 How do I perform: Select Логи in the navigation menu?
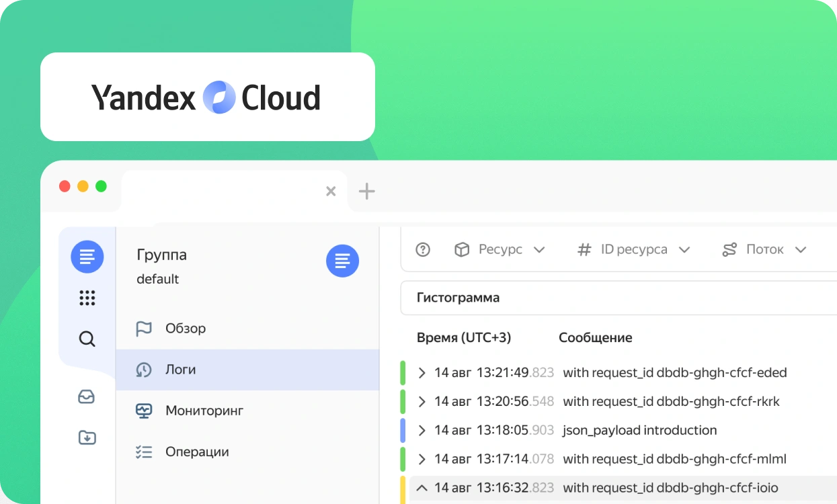pyautogui.click(x=181, y=370)
